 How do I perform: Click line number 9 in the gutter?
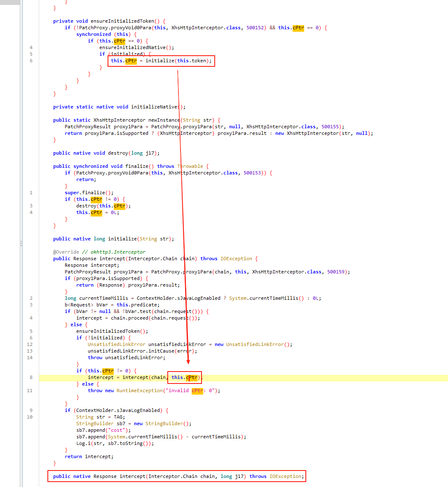pyautogui.click(x=31, y=410)
